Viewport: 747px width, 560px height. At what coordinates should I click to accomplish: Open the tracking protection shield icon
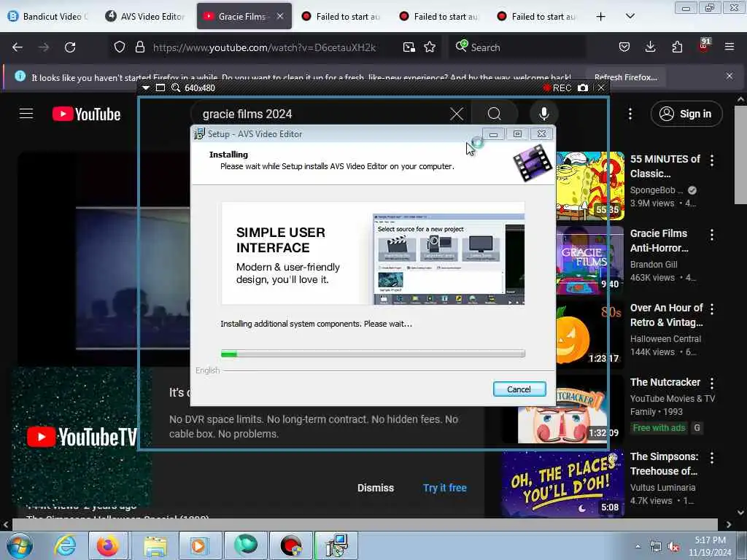pos(120,47)
